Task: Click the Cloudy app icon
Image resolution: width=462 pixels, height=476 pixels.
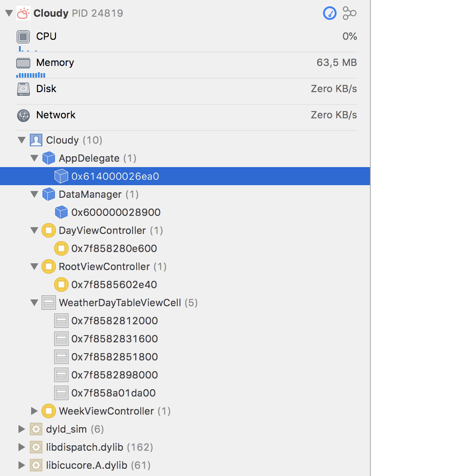Action: [x=23, y=14]
